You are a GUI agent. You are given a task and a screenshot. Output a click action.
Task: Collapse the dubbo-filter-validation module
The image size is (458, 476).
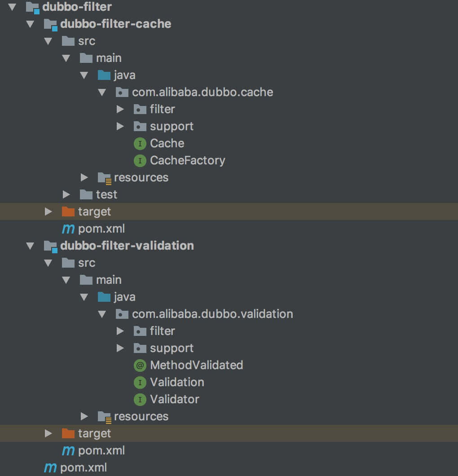(x=30, y=246)
